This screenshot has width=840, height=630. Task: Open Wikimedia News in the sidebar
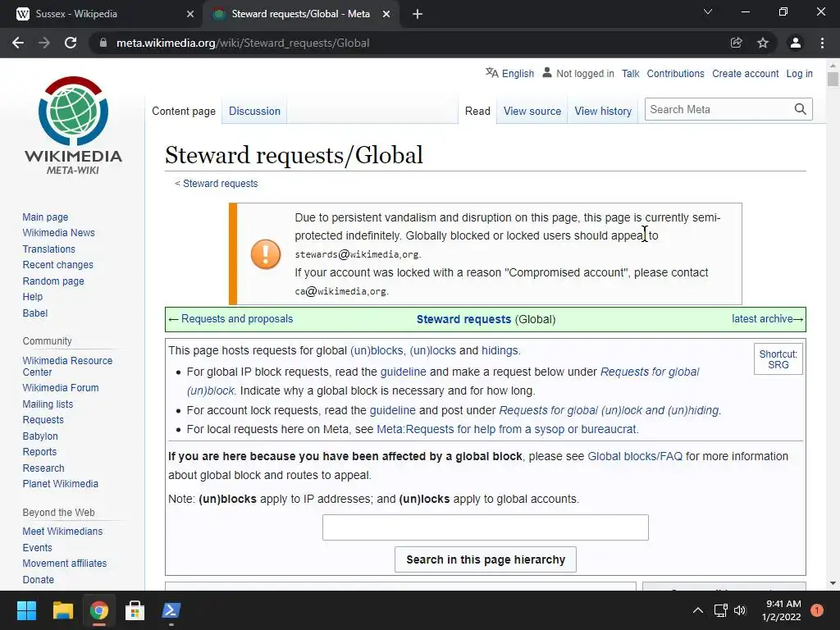(x=58, y=232)
